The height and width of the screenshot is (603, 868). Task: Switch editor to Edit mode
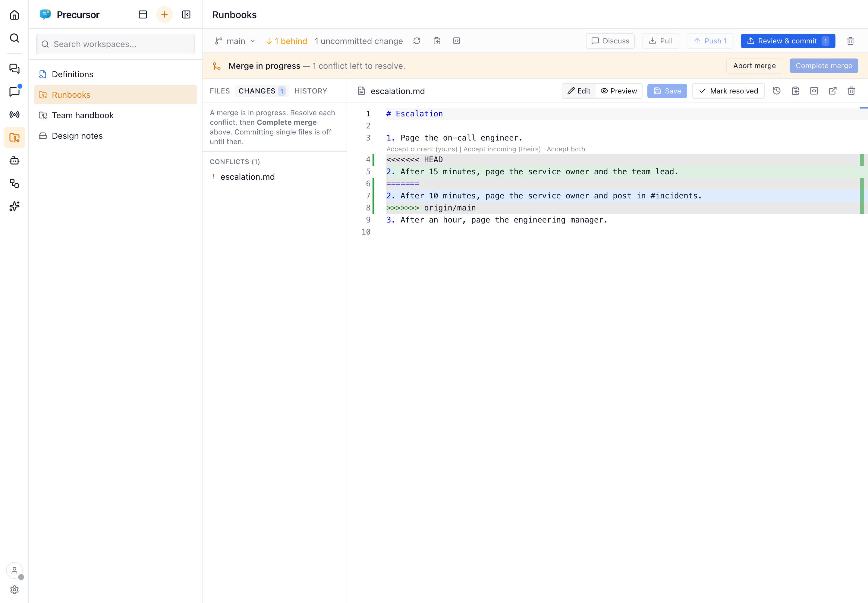[579, 91]
